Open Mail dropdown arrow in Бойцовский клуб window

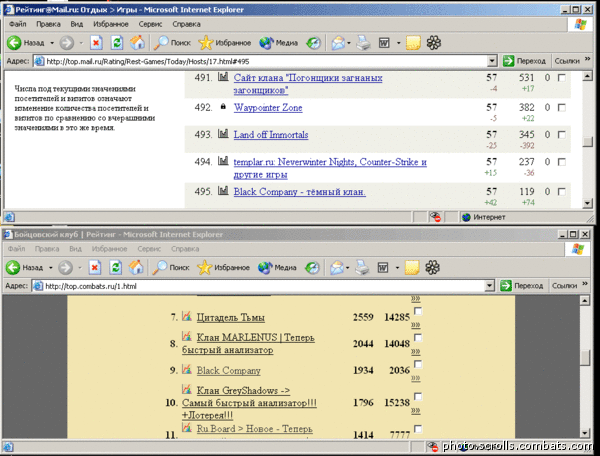pyautogui.click(x=347, y=267)
